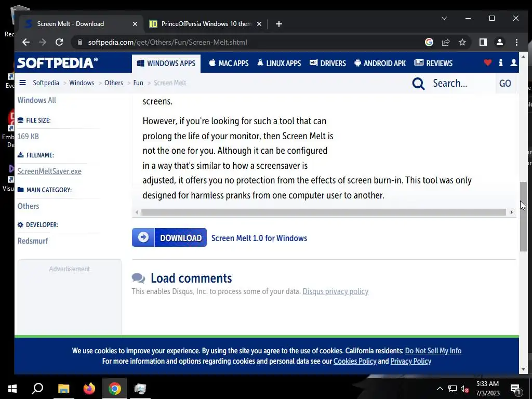Image resolution: width=532 pixels, height=399 pixels.
Task: Click the page's vertical scrollbar thumb
Action: pyautogui.click(x=523, y=217)
